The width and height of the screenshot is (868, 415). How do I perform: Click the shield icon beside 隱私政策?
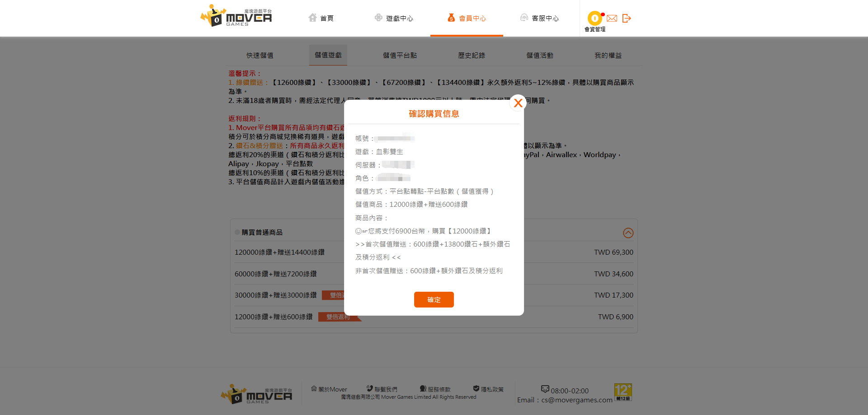476,387
